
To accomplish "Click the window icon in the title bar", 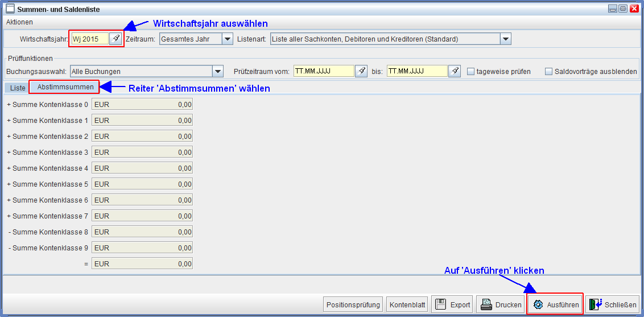I will (x=10, y=8).
